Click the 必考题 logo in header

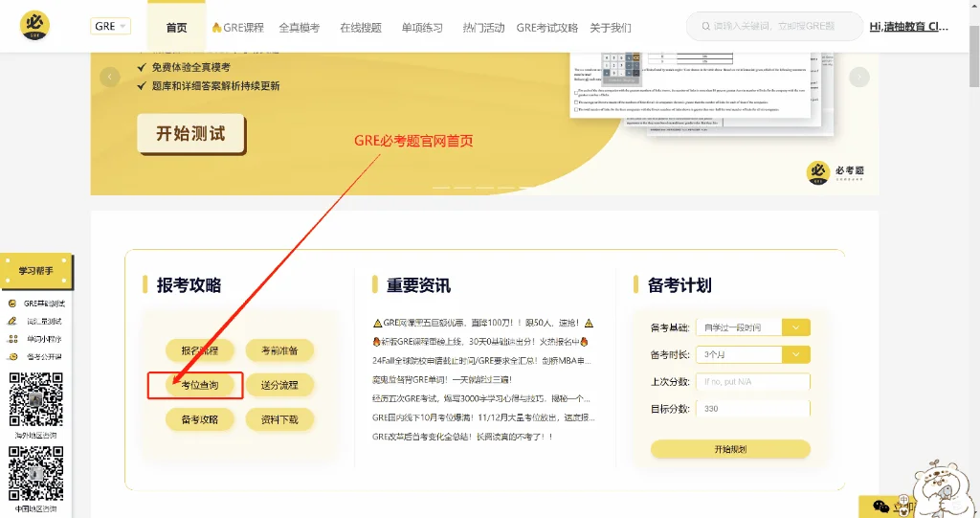coord(35,26)
